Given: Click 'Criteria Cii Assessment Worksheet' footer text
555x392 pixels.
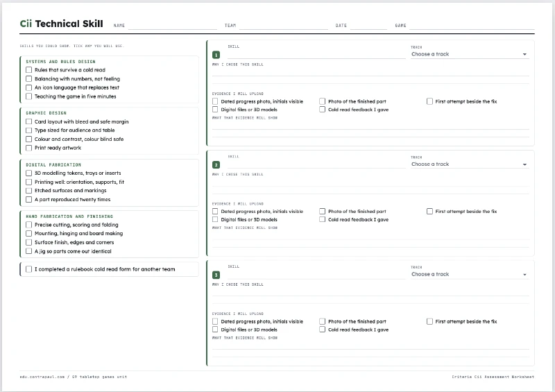Looking at the screenshot, I should coord(493,377).
